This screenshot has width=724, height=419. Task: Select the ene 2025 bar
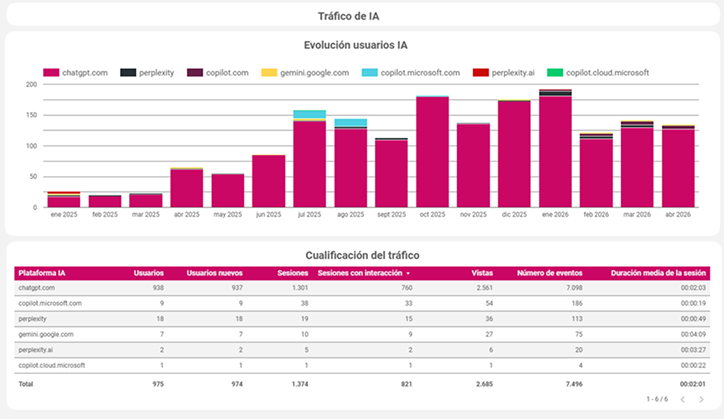tap(64, 200)
